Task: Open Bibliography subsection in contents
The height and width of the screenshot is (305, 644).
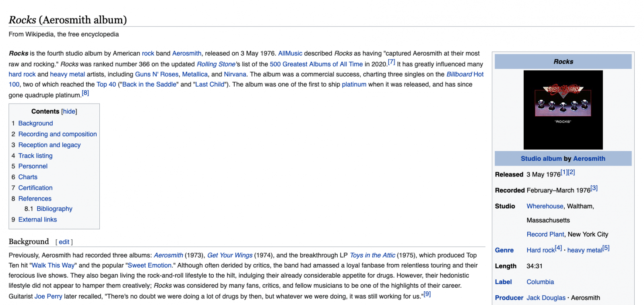Action: coord(54,209)
